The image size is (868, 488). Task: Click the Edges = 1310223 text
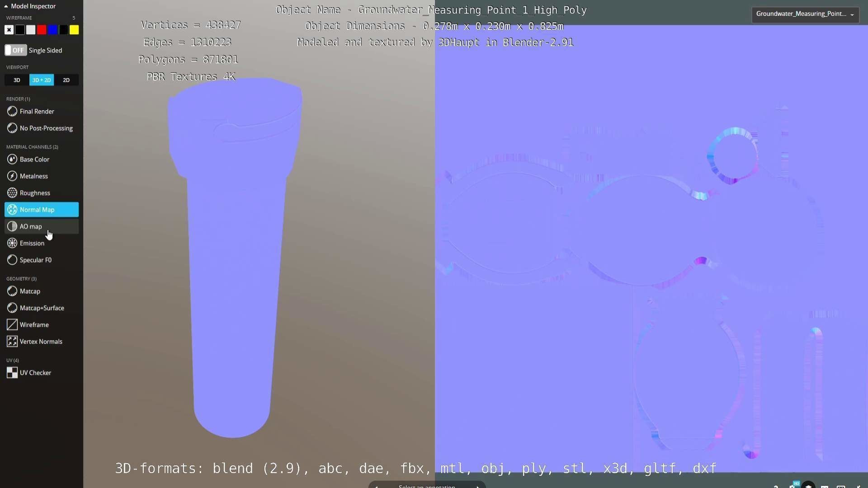pyautogui.click(x=187, y=42)
